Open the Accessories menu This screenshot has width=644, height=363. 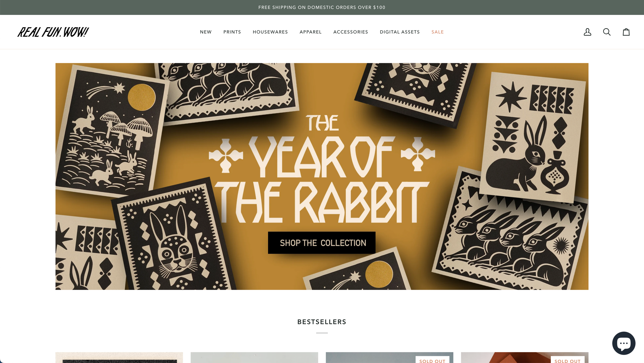[351, 32]
